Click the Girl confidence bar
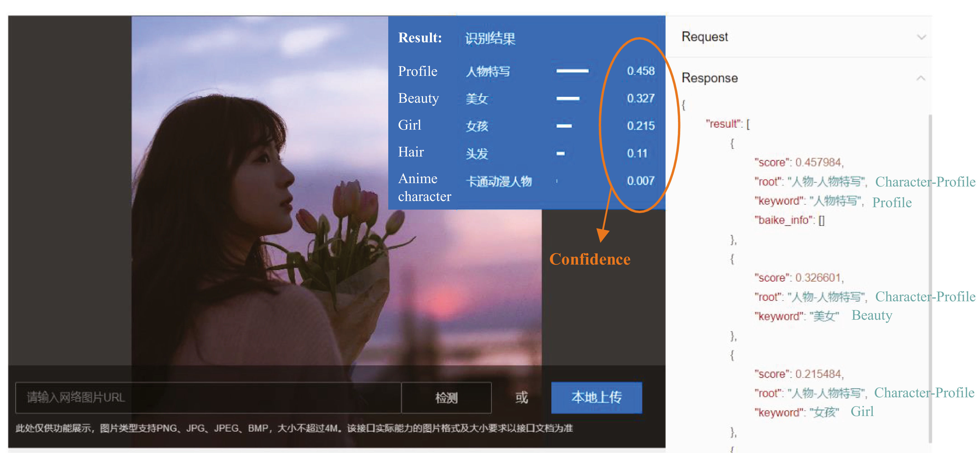 [564, 126]
